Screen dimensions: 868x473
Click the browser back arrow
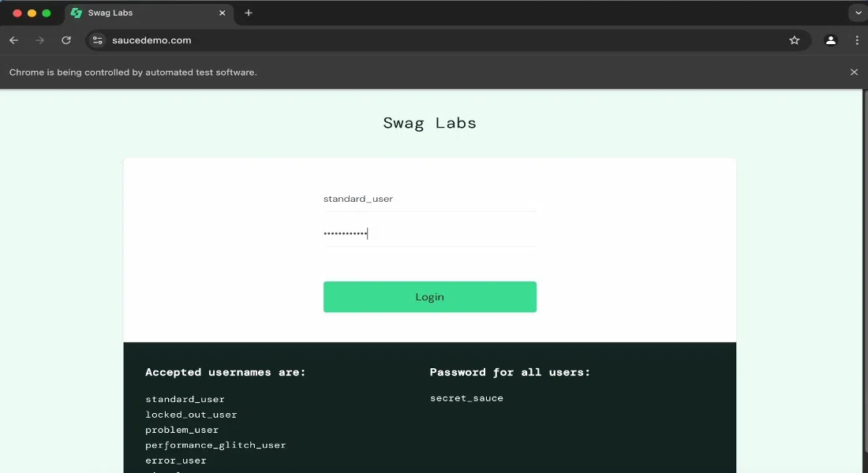(x=14, y=40)
